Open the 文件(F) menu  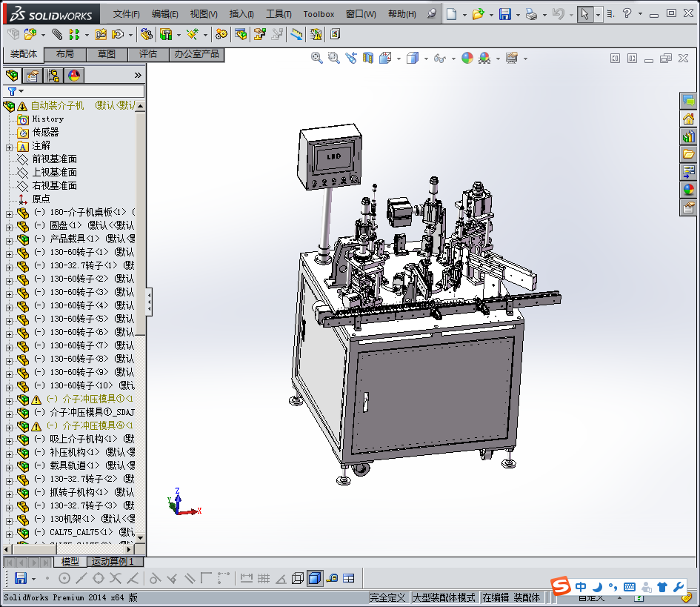[126, 14]
